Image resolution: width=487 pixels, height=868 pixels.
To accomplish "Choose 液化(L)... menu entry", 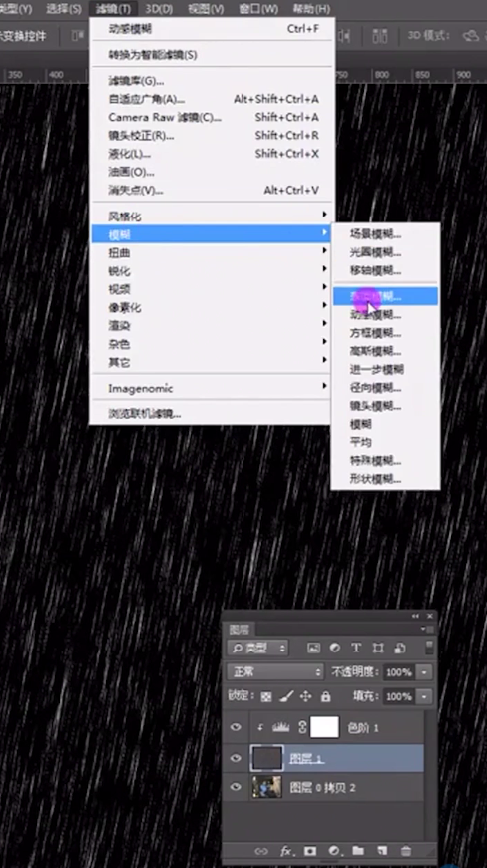I will [x=212, y=154].
